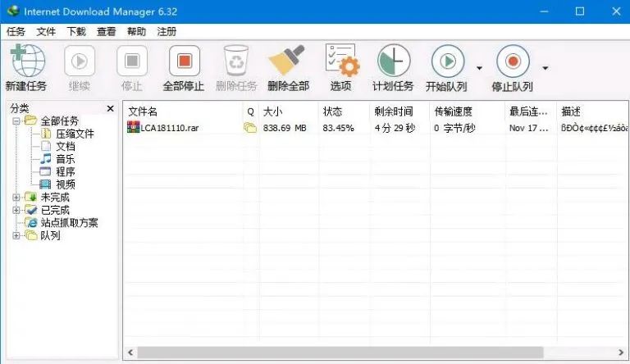
Task: Expand the 未完成 tree node
Action: (16, 198)
